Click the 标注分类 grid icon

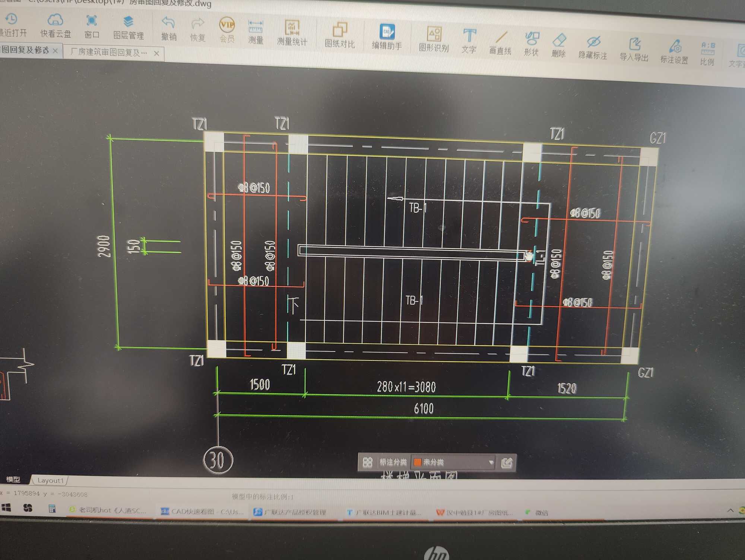point(368,462)
